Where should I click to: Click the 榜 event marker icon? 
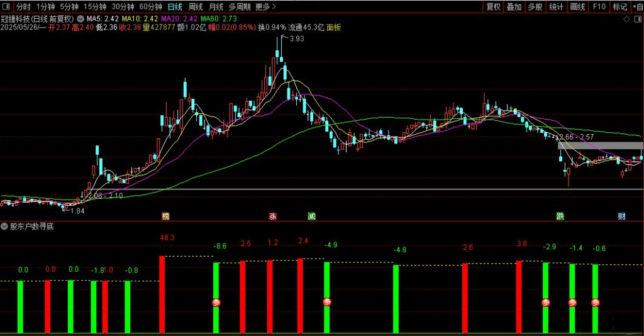pyautogui.click(x=165, y=216)
